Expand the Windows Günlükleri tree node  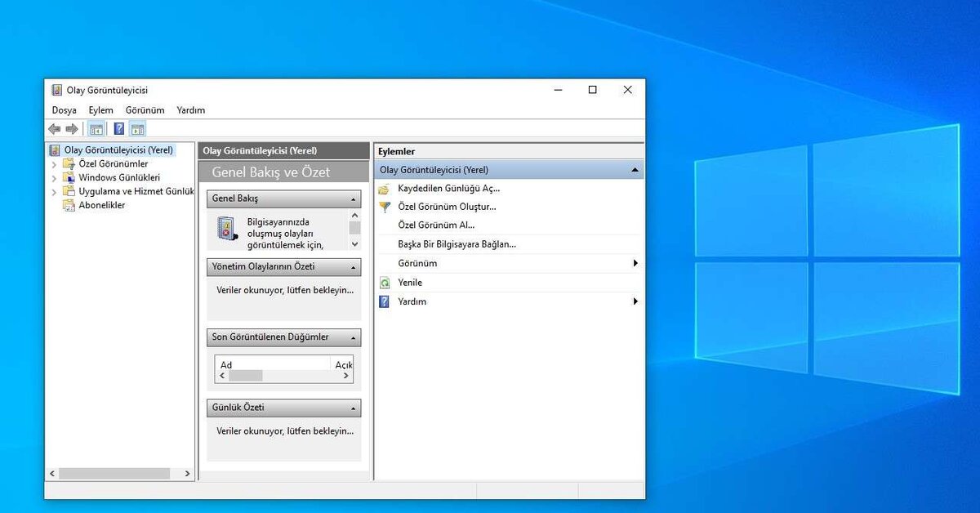coord(55,178)
